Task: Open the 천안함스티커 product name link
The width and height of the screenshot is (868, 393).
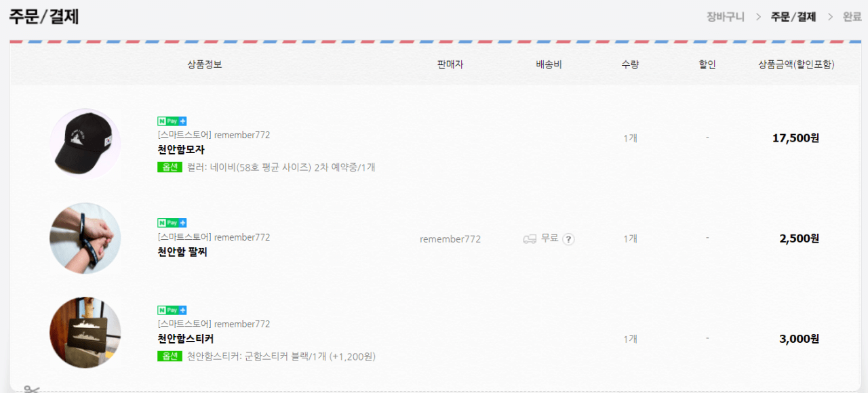Action: coord(186,339)
